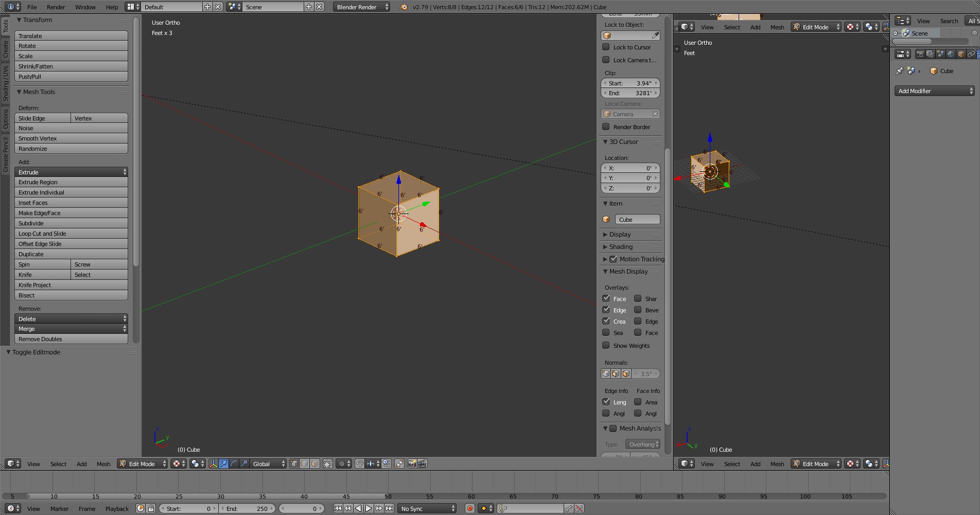Uncheck the Leng edge info checkbox
The width and height of the screenshot is (980, 515).
coord(606,402)
